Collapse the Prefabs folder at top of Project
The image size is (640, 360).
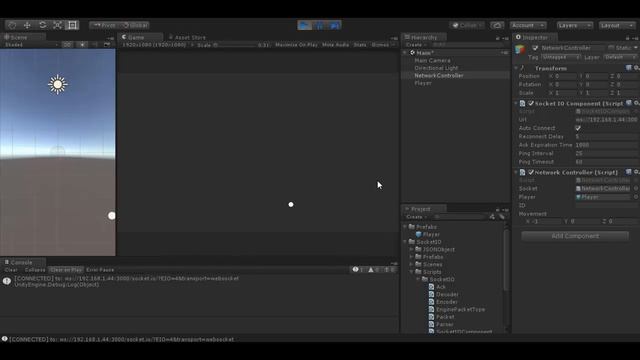coord(405,227)
